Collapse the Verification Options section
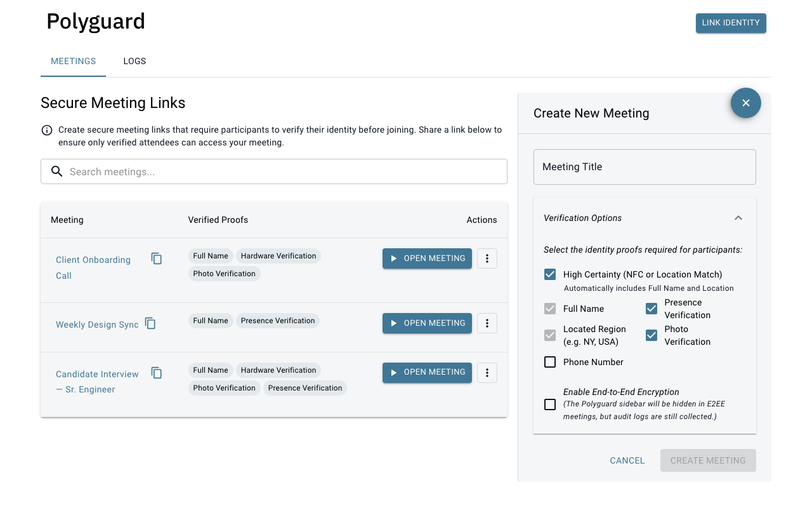This screenshot has height=508, width=812. coord(738,218)
